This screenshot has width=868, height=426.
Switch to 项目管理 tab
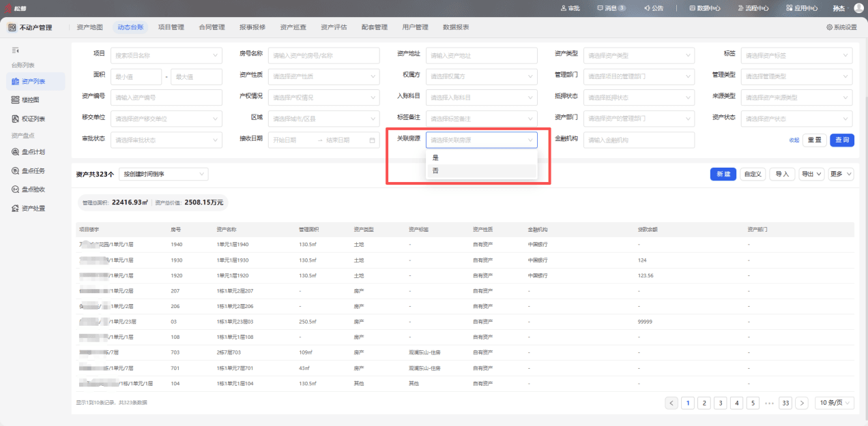(x=171, y=27)
